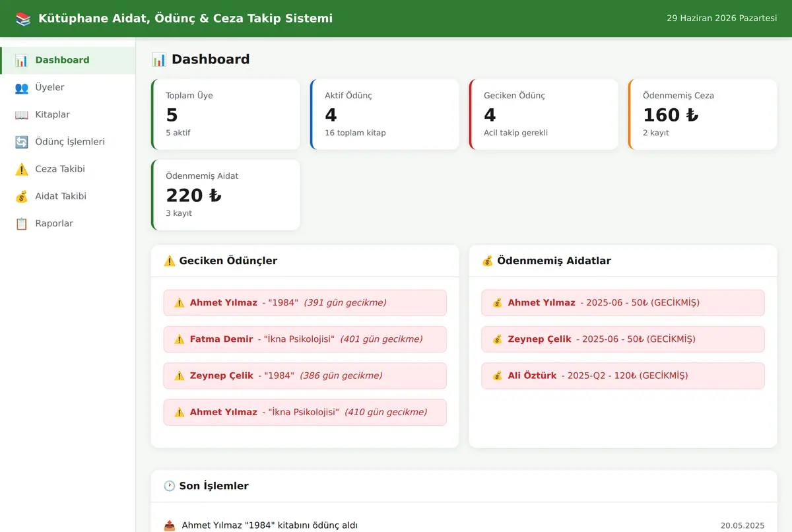Click Zeynep Çelik 2025-06 50₺ unpaid due

623,339
